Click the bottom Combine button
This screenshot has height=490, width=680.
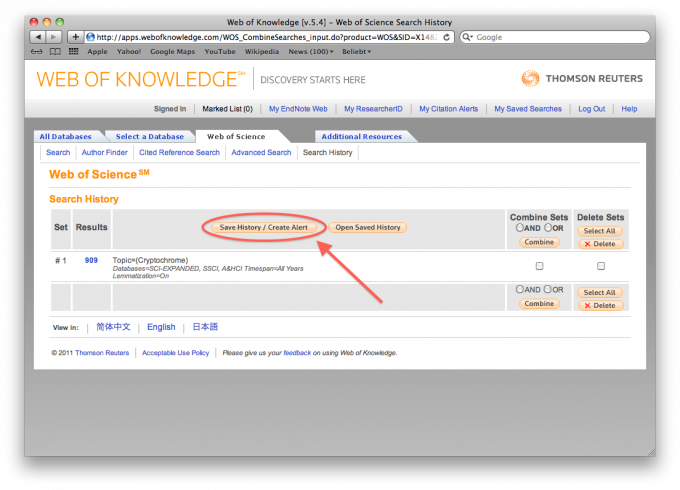pyautogui.click(x=539, y=304)
